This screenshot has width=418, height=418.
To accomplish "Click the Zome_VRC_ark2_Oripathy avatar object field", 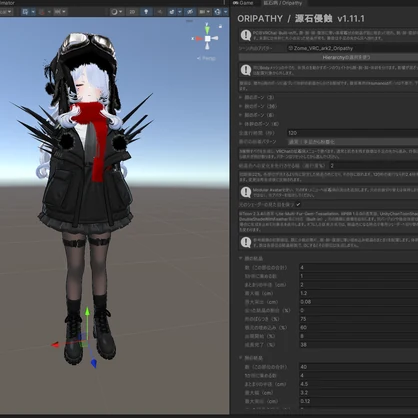I will (353, 48).
